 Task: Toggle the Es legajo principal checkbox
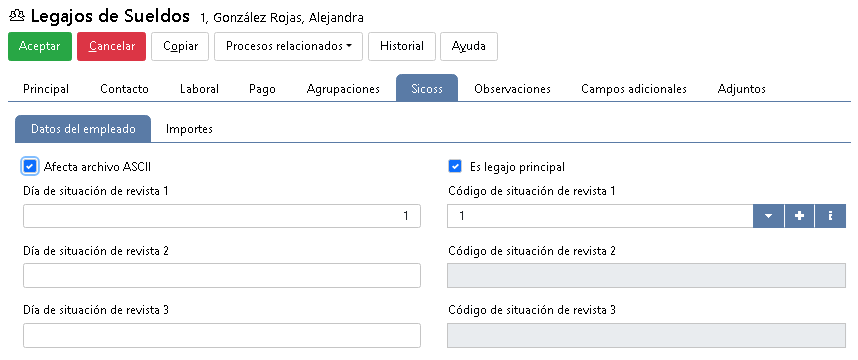454,166
